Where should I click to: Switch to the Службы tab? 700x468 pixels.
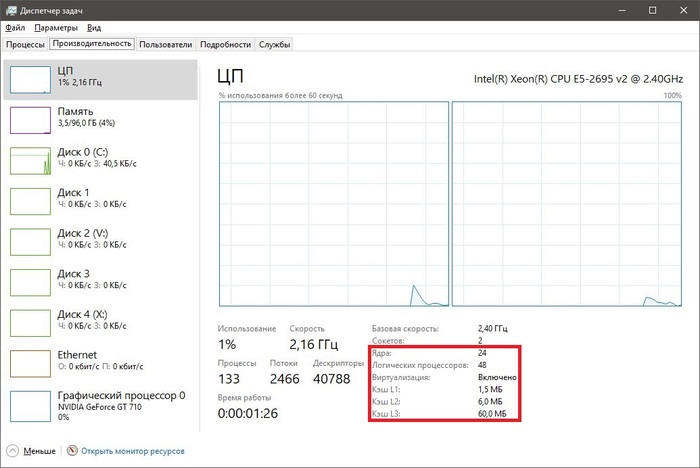(x=275, y=45)
